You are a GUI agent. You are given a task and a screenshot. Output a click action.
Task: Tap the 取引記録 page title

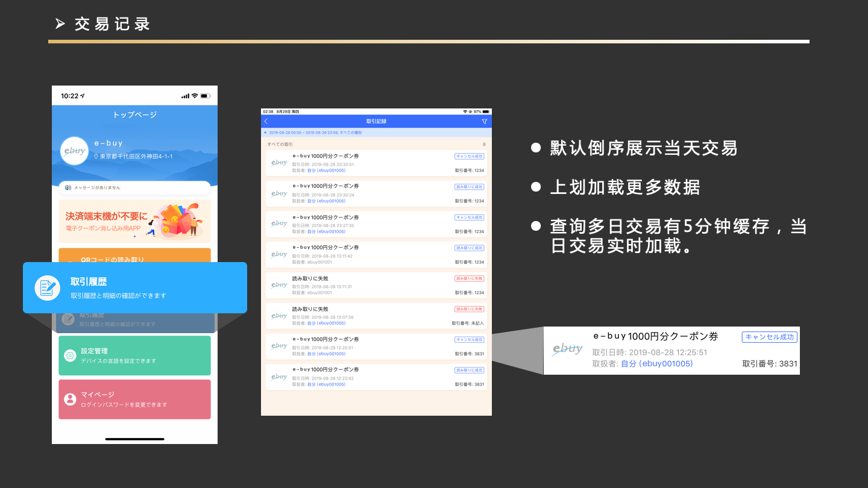click(376, 121)
